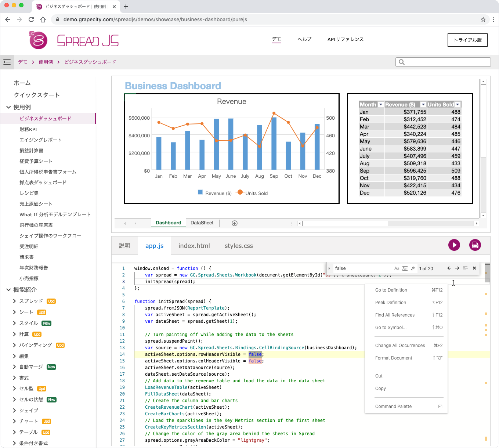This screenshot has width=499, height=448.
Task: Toggle regular expression search option
Action: [413, 268]
